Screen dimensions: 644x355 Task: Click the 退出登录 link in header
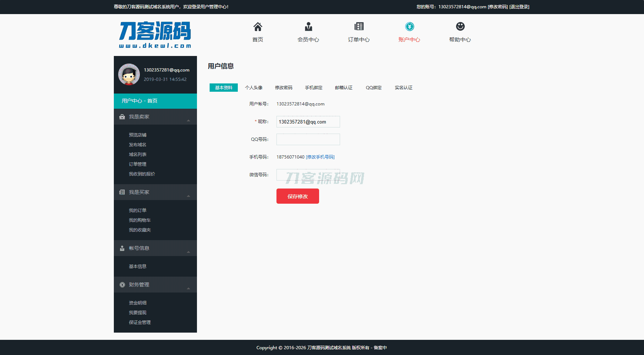pos(519,7)
